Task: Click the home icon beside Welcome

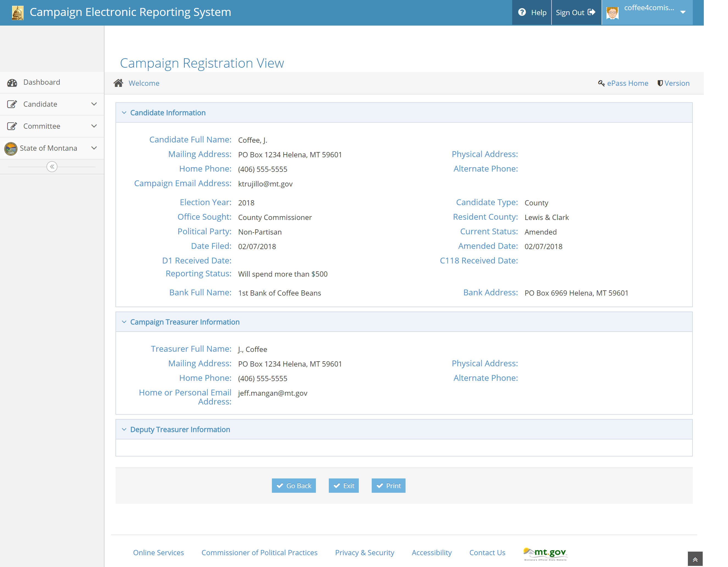Action: tap(118, 83)
